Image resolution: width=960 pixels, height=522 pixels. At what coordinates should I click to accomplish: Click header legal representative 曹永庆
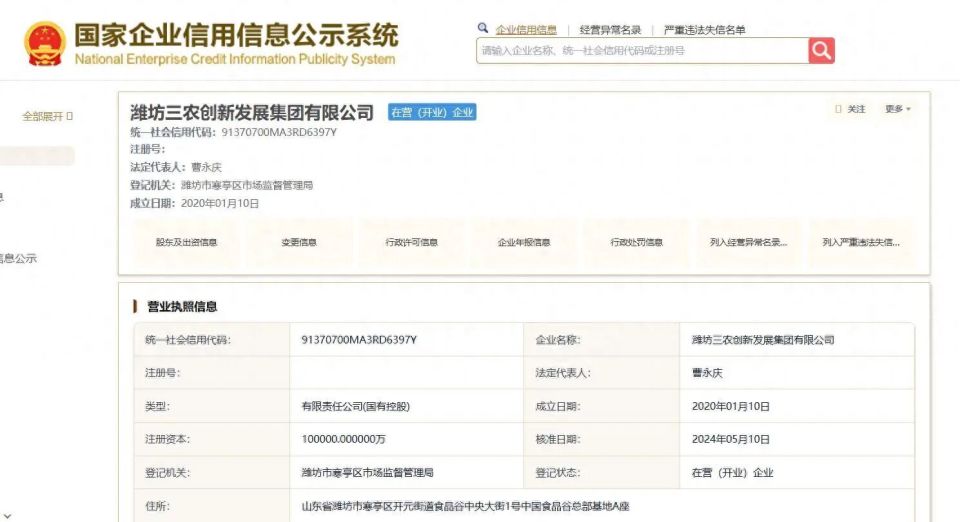206,167
